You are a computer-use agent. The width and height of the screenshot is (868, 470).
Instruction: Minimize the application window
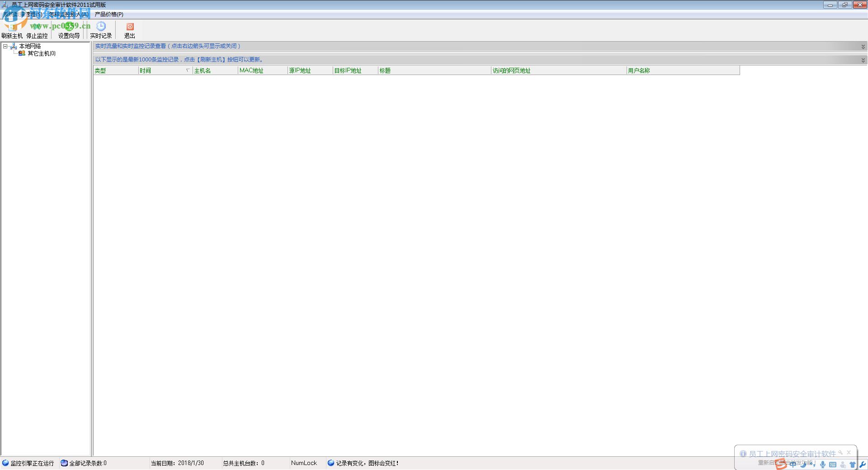(x=830, y=5)
